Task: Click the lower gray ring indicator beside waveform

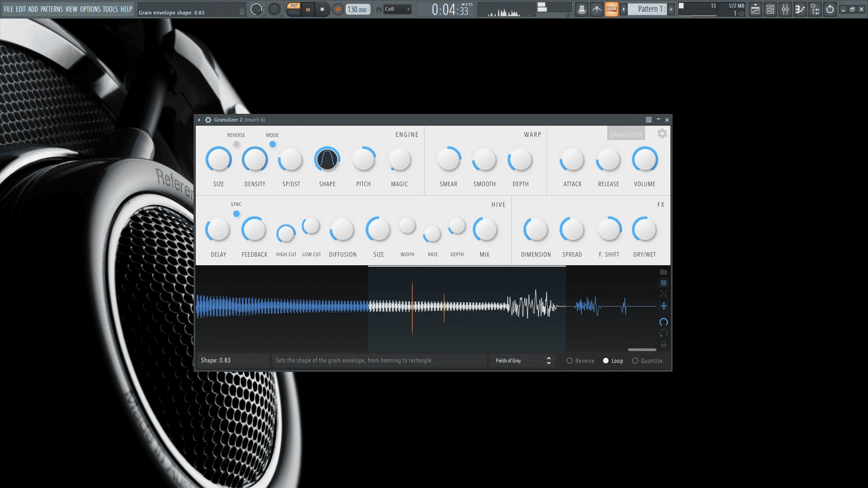Action: click(663, 333)
